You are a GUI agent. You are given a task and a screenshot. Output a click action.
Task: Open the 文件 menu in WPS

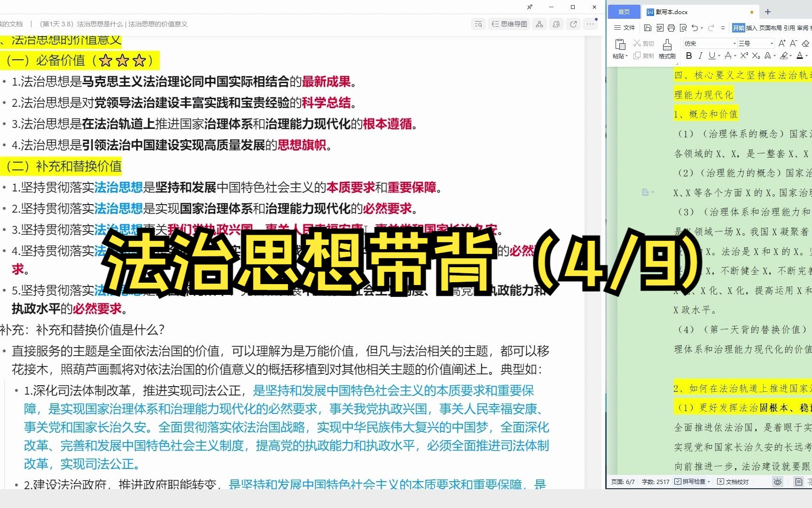pyautogui.click(x=625, y=28)
